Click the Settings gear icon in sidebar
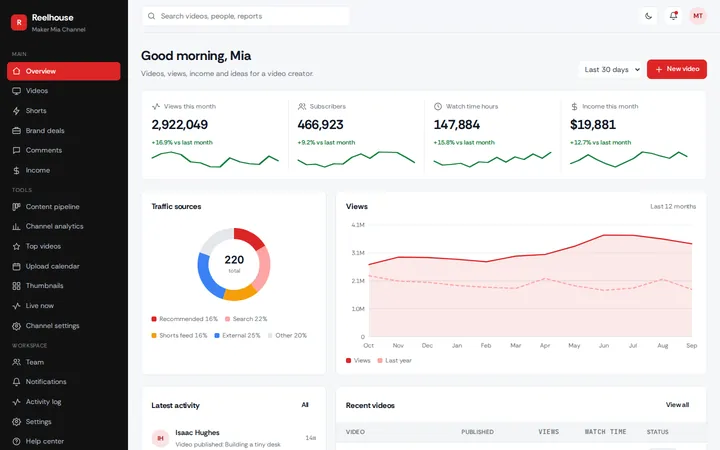 (17, 422)
